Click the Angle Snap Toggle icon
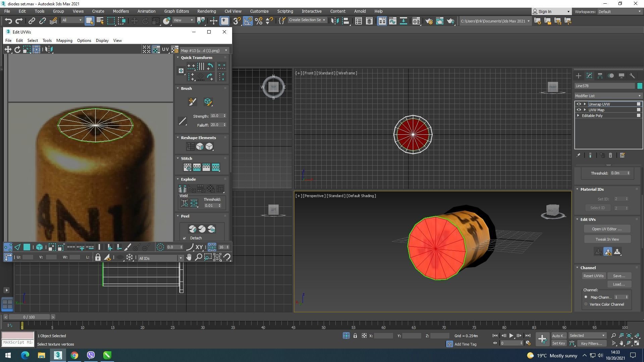Viewport: 644px width, 362px height. pos(248,21)
